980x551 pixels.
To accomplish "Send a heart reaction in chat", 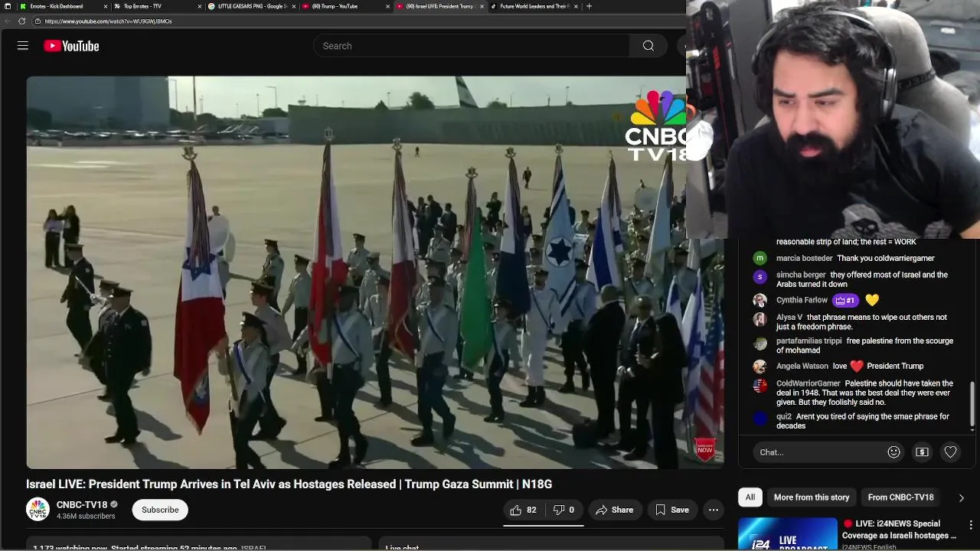I will click(950, 452).
